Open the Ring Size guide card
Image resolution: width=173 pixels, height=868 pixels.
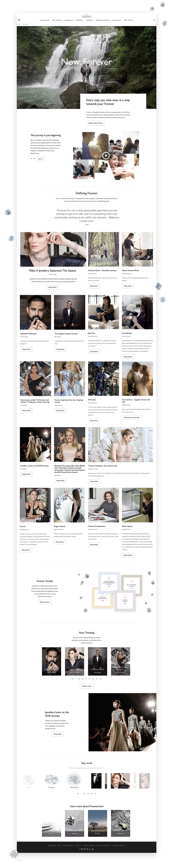tap(125, 601)
